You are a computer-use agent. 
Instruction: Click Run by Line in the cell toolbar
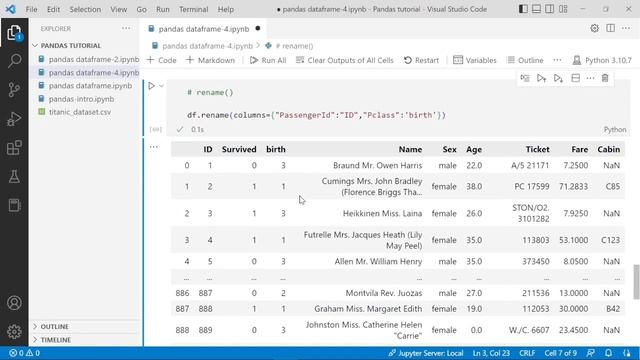tap(525, 78)
